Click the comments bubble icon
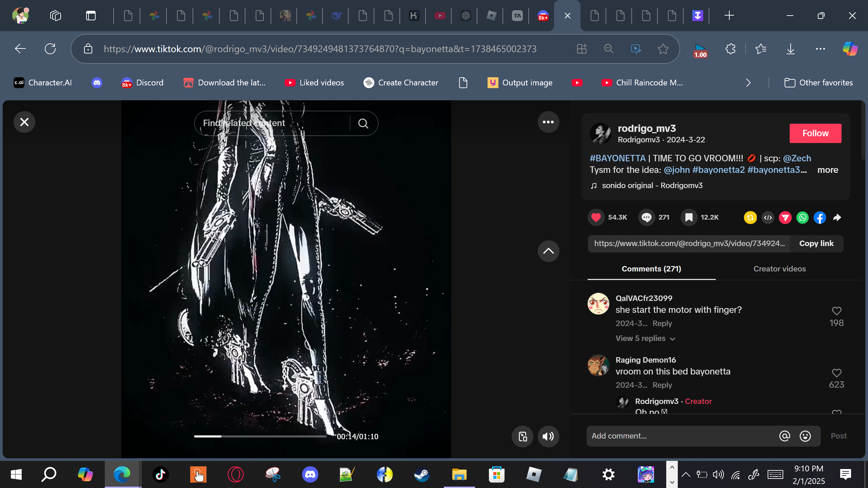 (x=646, y=217)
